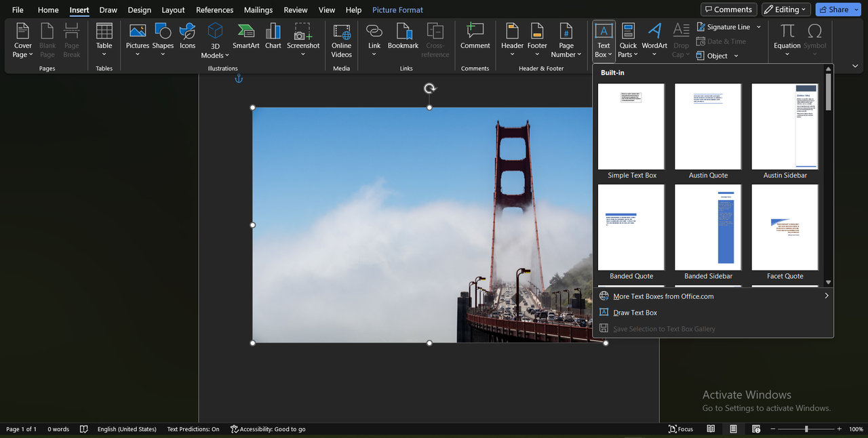
Task: Switch to the Home tab
Action: click(48, 10)
